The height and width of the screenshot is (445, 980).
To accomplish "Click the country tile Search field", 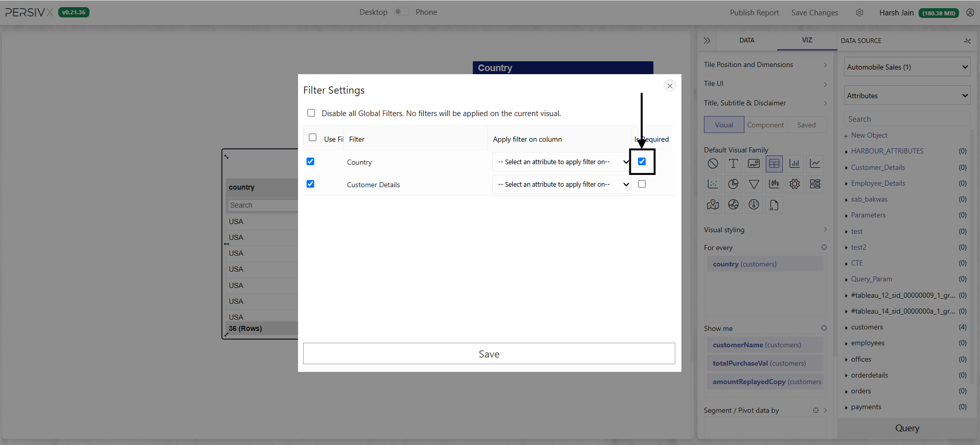I will coord(263,205).
